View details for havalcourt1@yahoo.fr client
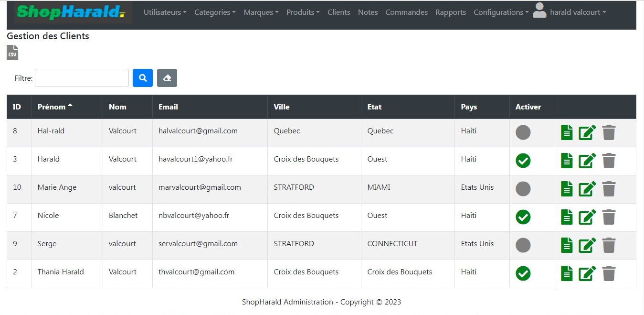Image resolution: width=644 pixels, height=315 pixels. point(566,161)
